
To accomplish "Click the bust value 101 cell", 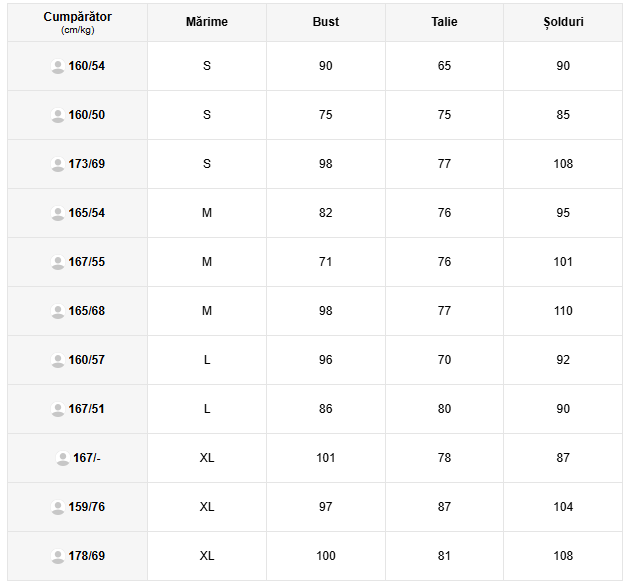I will [326, 458].
